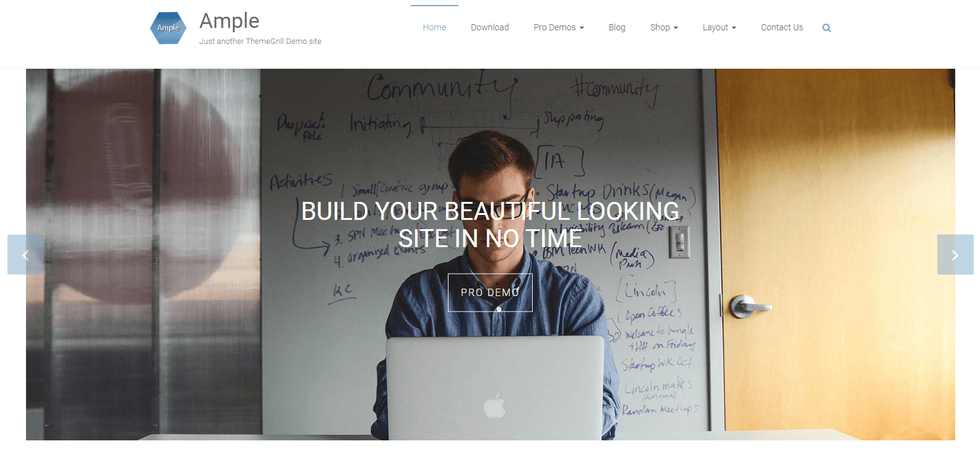Click the slider headline text
The image size is (980, 454).
(490, 225)
